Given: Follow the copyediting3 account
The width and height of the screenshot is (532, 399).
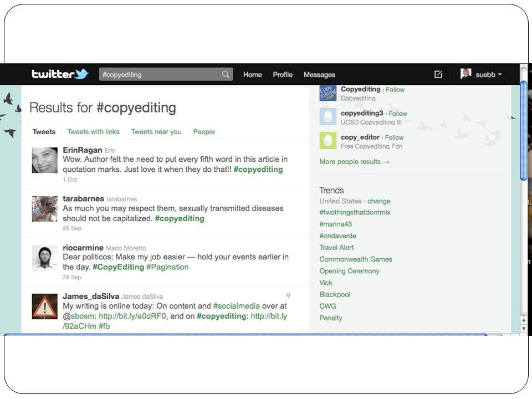Looking at the screenshot, I should tap(398, 114).
